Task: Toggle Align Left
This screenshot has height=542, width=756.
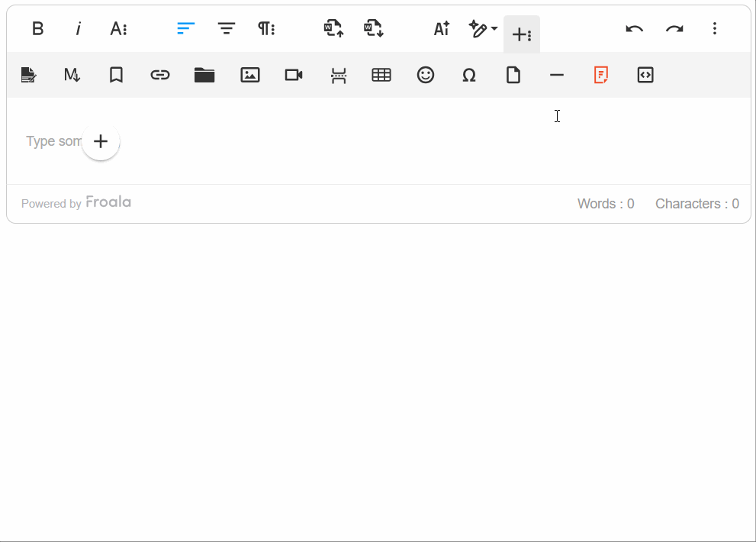Action: [185, 29]
